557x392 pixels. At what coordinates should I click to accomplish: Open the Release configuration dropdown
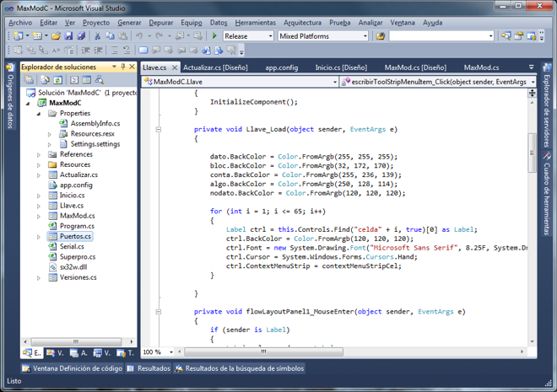coord(270,36)
